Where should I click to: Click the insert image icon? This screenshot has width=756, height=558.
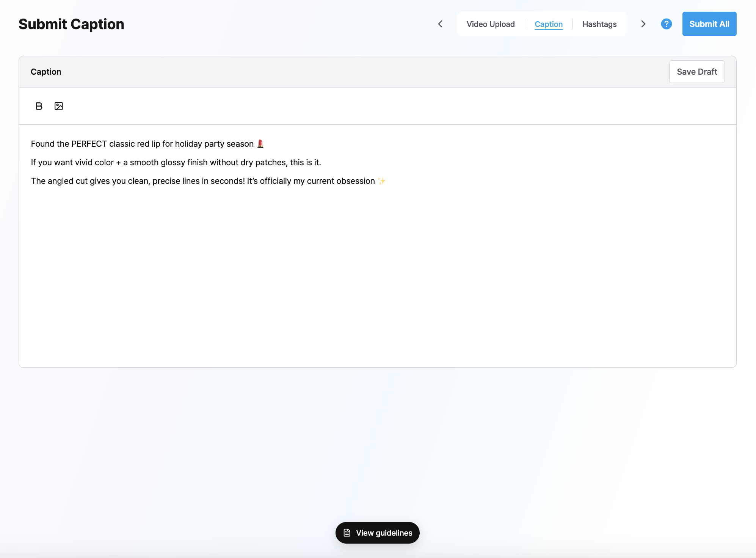[x=59, y=106]
